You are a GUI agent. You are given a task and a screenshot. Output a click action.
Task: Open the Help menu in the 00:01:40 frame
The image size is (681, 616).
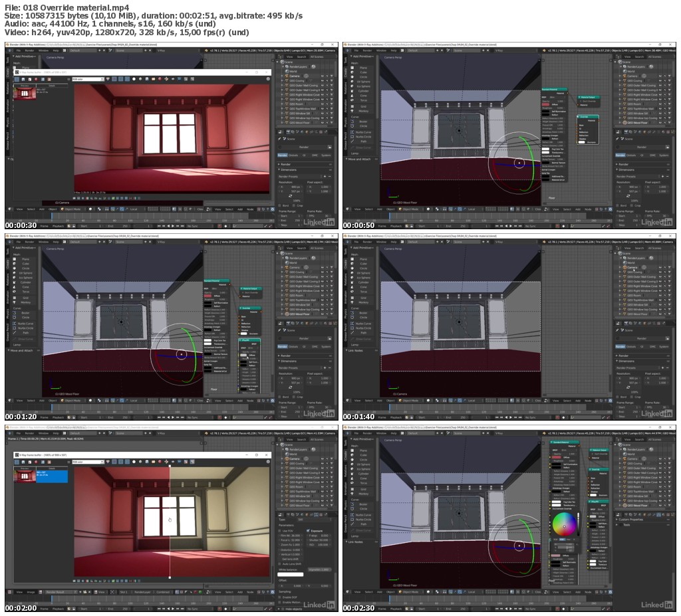click(x=394, y=242)
